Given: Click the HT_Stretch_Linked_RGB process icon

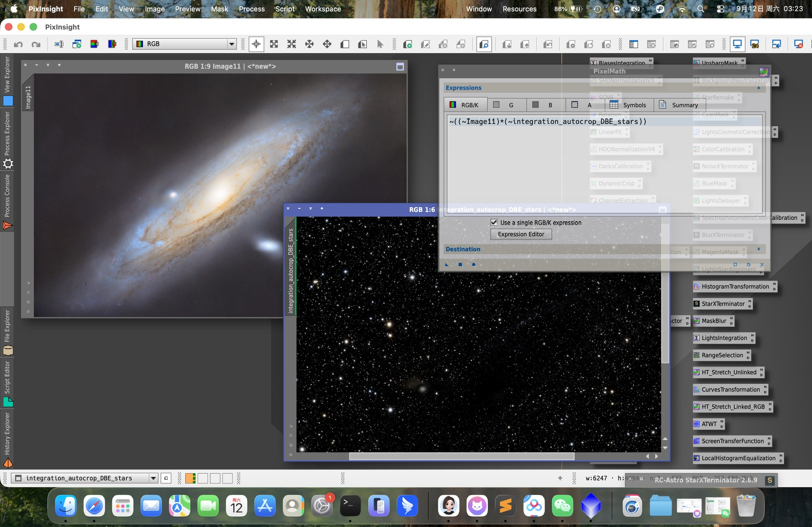Looking at the screenshot, I should tap(733, 407).
